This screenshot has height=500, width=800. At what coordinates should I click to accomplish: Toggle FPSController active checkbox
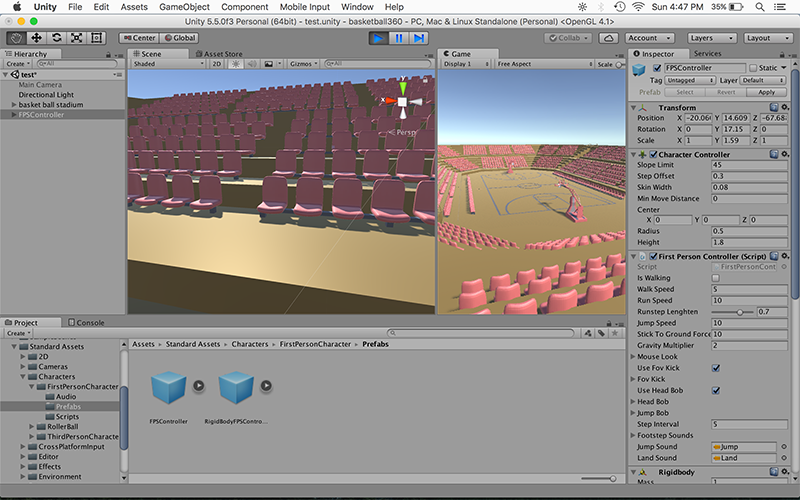pyautogui.click(x=657, y=68)
